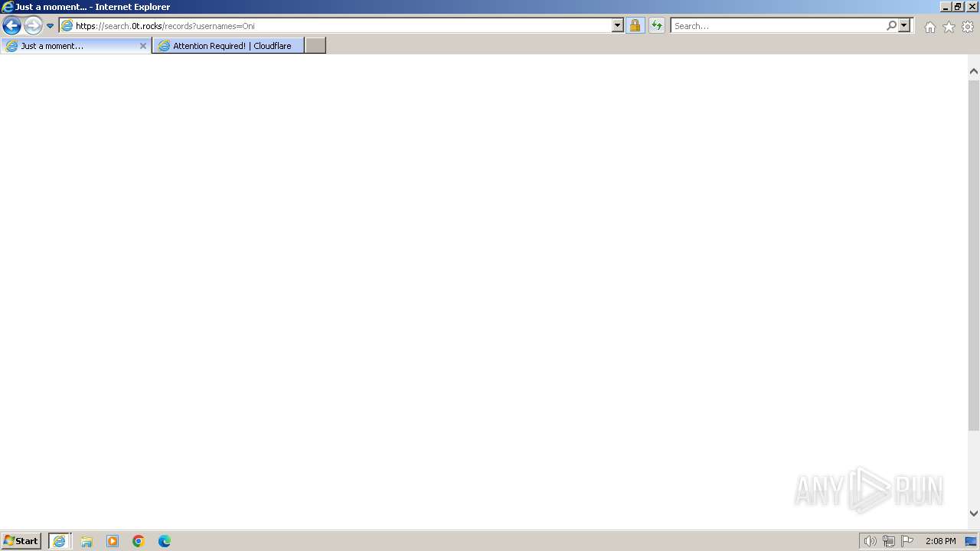Open the Windows Start menu
The height and width of the screenshot is (551, 980).
[21, 541]
